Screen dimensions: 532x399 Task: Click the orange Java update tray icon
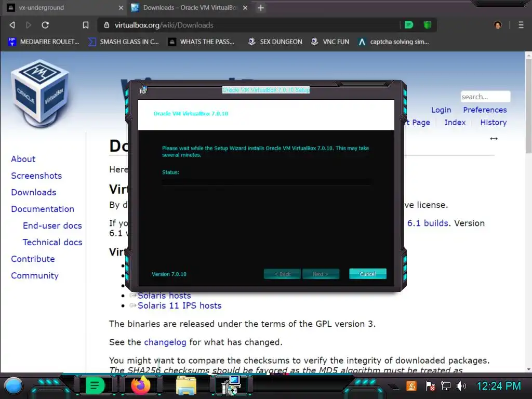[411, 386]
